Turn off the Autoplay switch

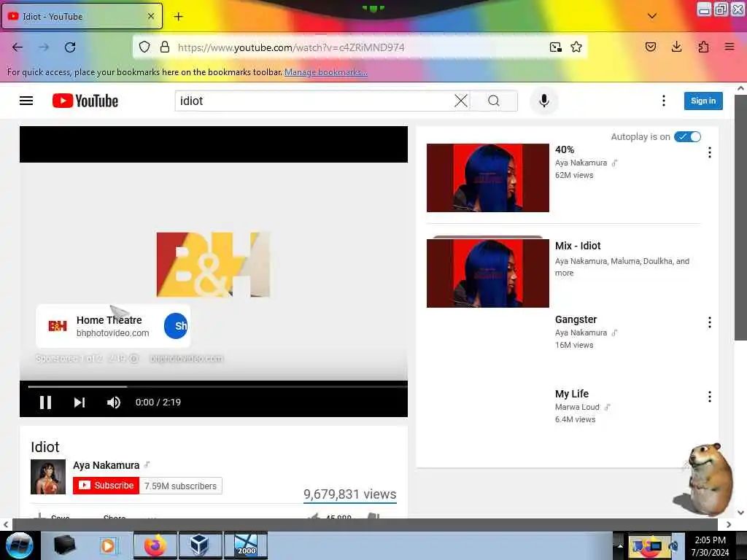(687, 137)
